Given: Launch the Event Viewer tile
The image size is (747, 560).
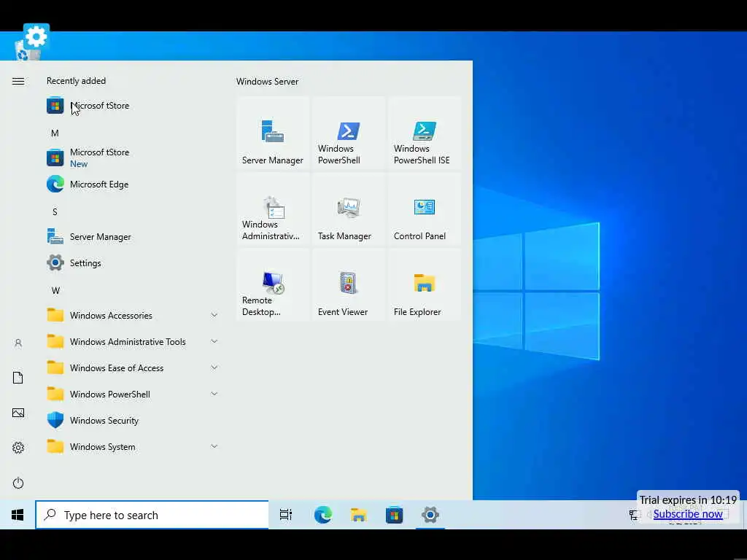Looking at the screenshot, I should tap(348, 285).
